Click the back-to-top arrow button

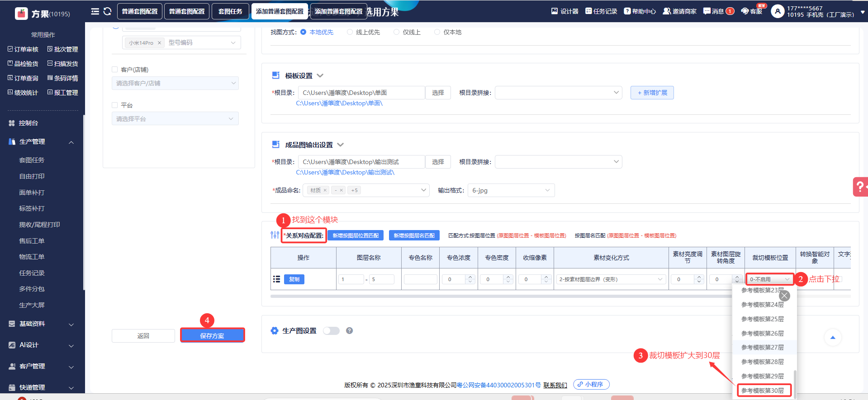click(x=833, y=337)
